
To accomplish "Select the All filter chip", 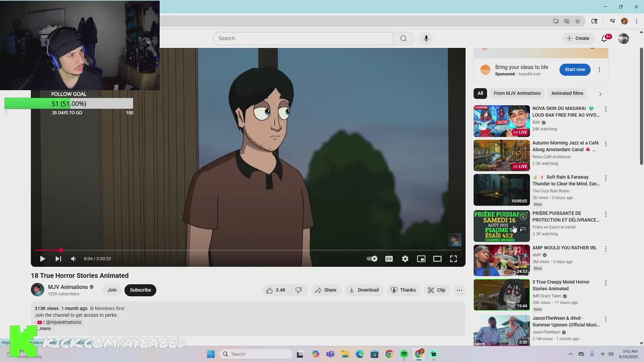I will [480, 93].
